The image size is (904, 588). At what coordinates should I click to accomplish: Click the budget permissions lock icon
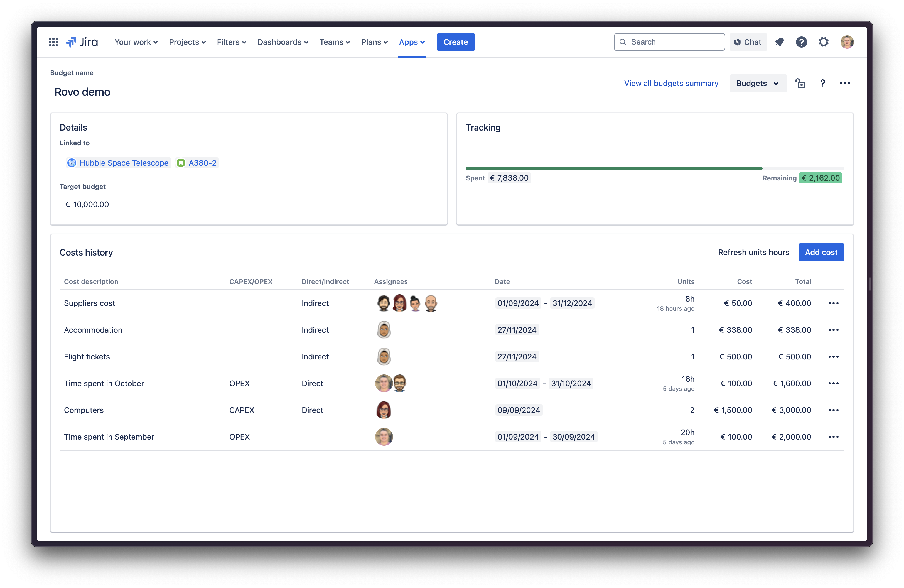tap(800, 83)
